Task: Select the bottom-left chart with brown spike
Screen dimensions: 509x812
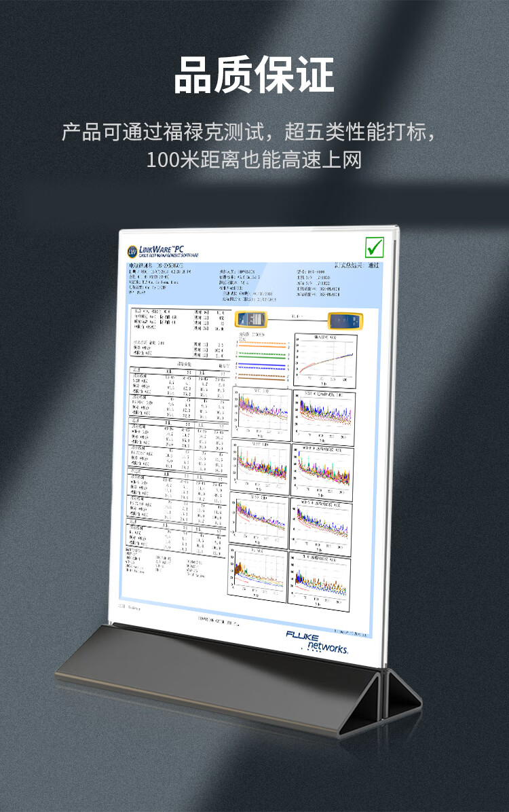Action: (x=258, y=574)
